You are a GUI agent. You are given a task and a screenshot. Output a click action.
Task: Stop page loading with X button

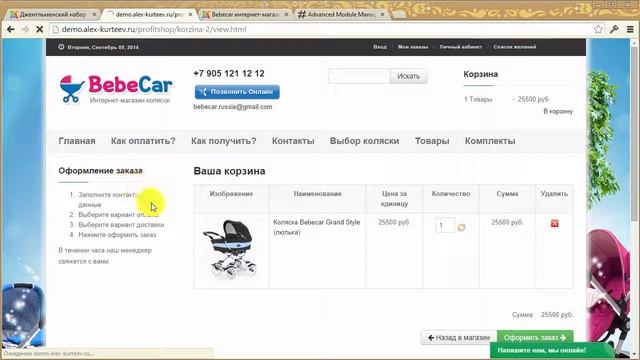pos(40,29)
